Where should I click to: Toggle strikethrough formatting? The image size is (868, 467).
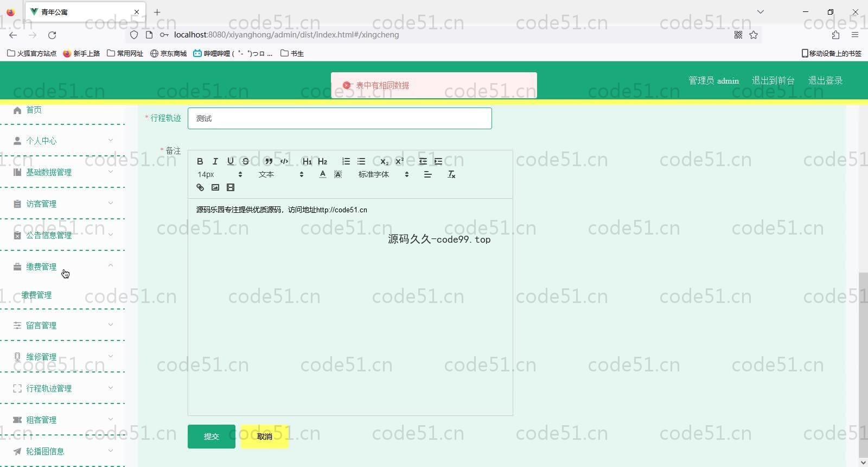pos(245,161)
